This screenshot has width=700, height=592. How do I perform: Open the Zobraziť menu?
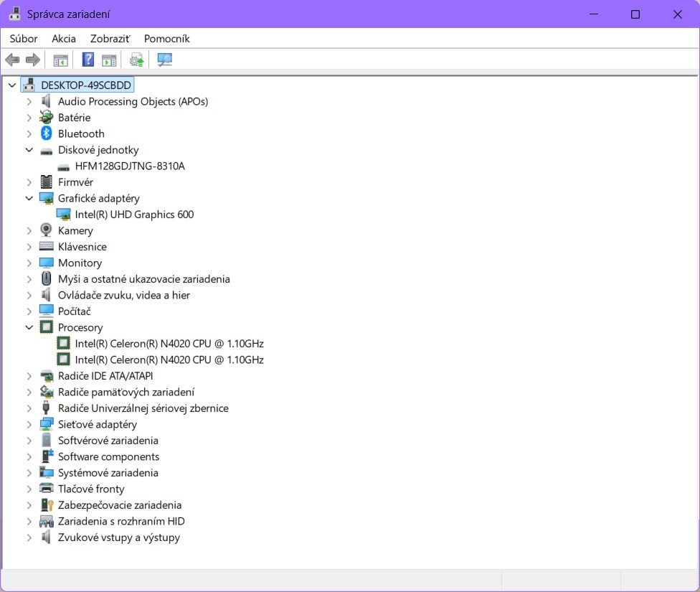[x=108, y=38]
